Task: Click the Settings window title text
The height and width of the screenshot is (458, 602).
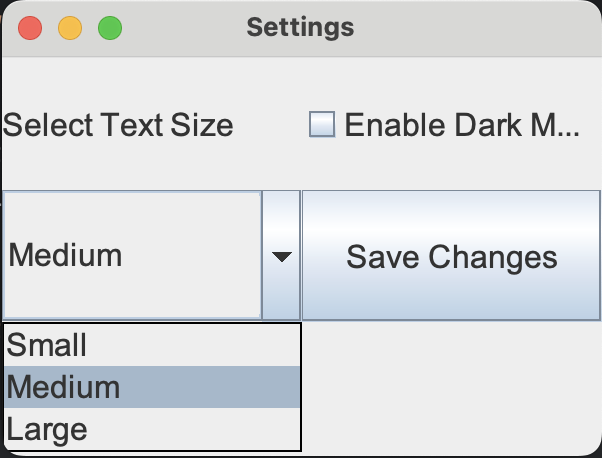Action: (x=300, y=27)
